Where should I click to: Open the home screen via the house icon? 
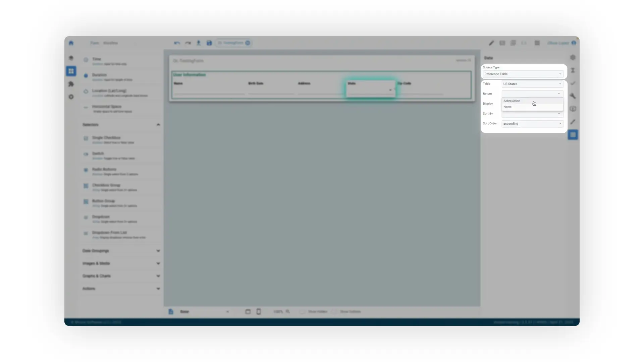click(71, 43)
